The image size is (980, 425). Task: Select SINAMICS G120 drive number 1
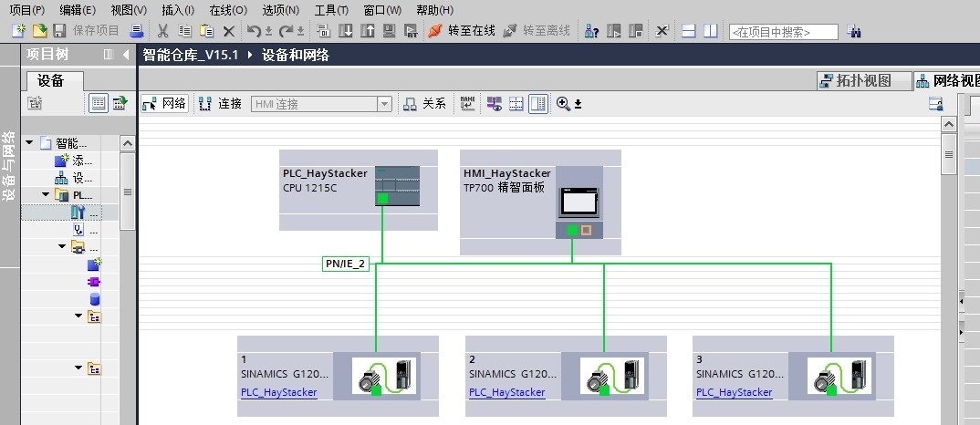click(338, 376)
